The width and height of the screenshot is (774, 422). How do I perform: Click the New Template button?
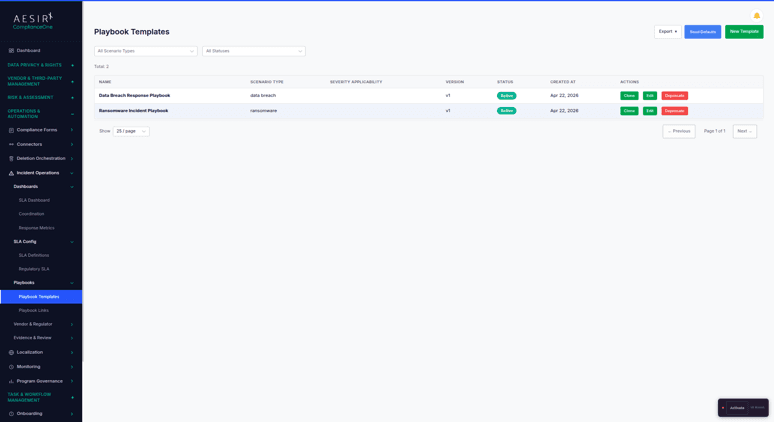click(744, 32)
